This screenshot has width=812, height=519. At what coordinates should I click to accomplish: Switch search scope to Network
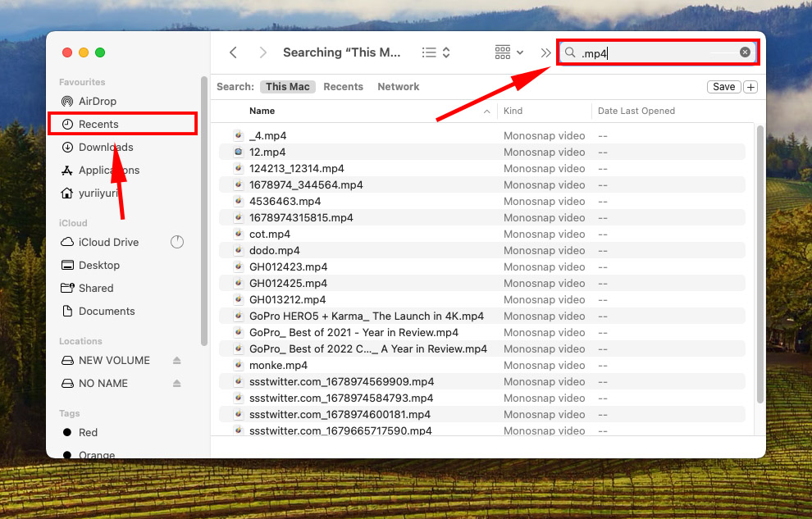tap(398, 86)
